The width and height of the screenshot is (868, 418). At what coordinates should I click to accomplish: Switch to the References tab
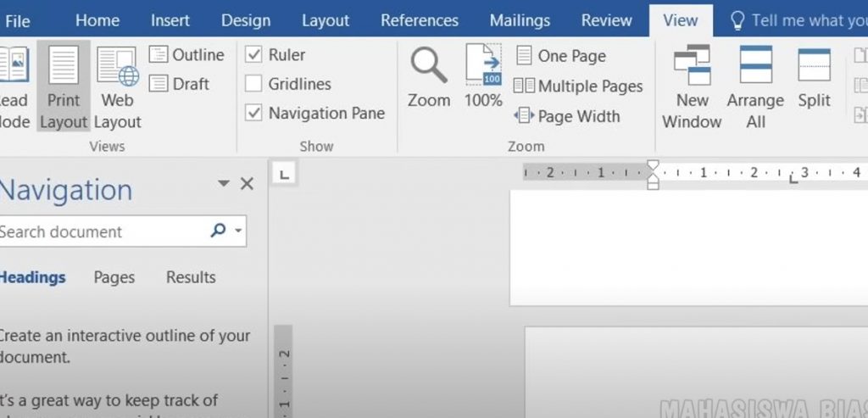coord(420,20)
